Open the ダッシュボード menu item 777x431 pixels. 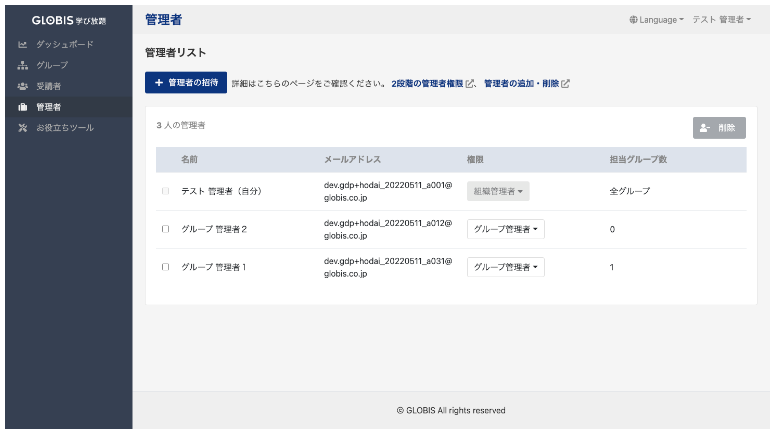[65, 45]
